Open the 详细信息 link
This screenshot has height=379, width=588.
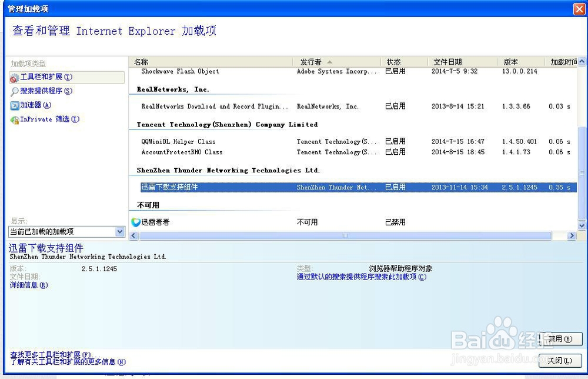point(28,285)
